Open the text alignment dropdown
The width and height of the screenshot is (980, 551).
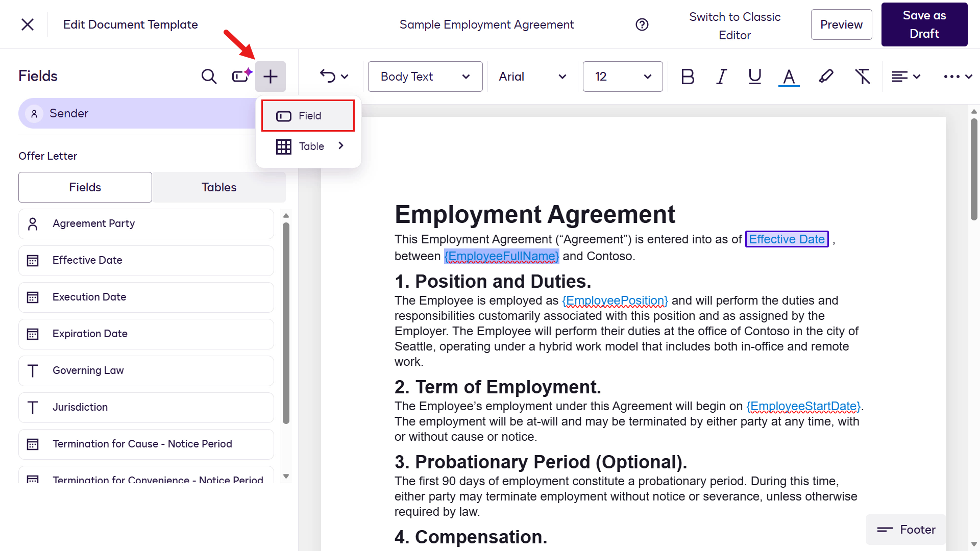click(906, 77)
